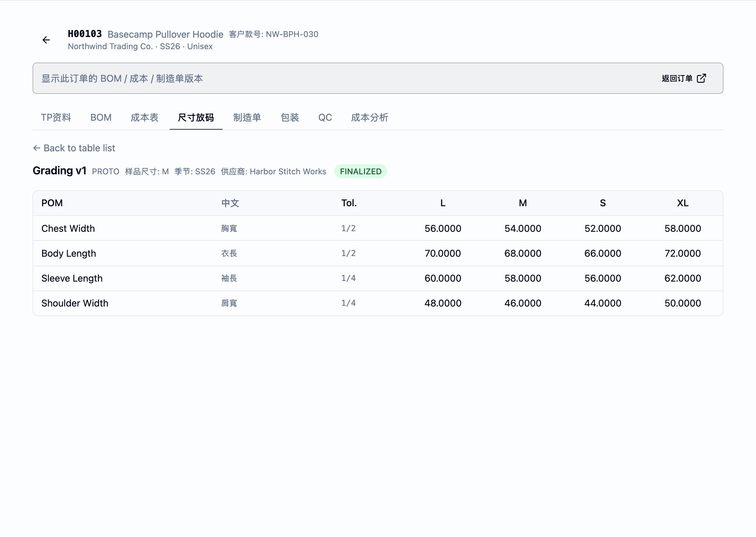Viewport: 756px width, 537px height.
Task: Click the banner text 显示此订单的 BOM / 成本 / 制造单版本
Action: point(122,78)
